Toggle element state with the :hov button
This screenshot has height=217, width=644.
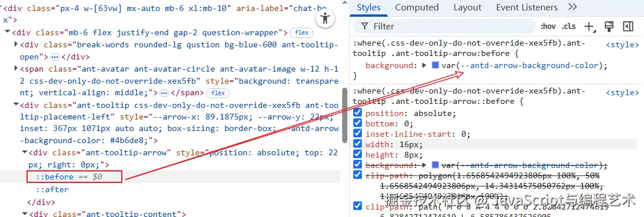548,27
